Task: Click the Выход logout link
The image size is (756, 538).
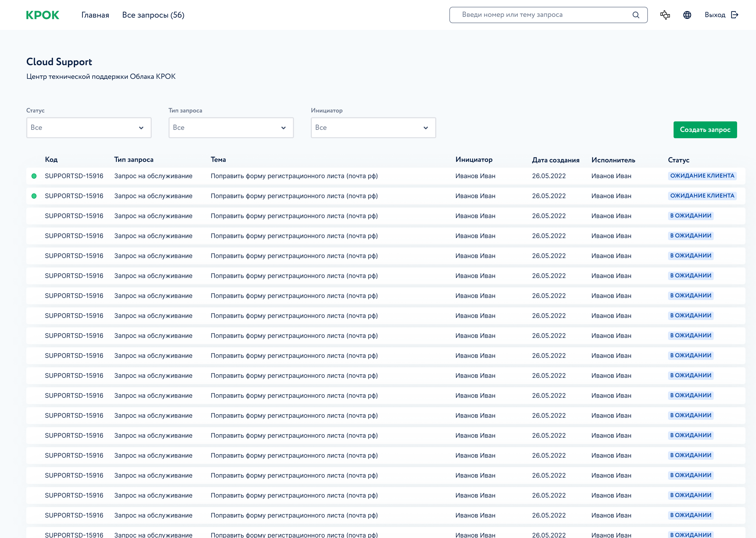Action: tap(715, 15)
